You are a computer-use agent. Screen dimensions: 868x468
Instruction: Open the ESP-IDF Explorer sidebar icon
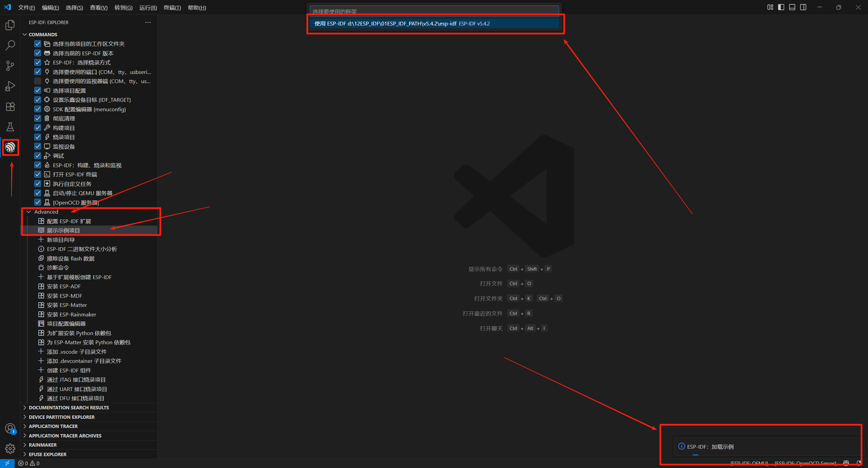tap(10, 147)
